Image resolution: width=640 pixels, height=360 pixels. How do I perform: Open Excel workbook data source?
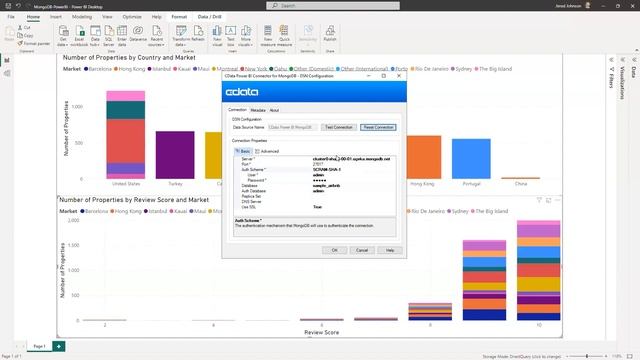(79, 36)
